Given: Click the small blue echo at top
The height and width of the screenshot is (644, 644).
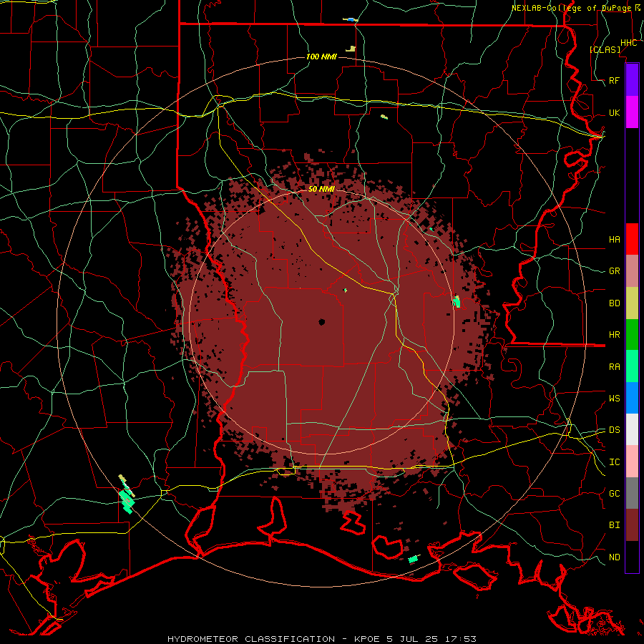Looking at the screenshot, I should coord(351,19).
